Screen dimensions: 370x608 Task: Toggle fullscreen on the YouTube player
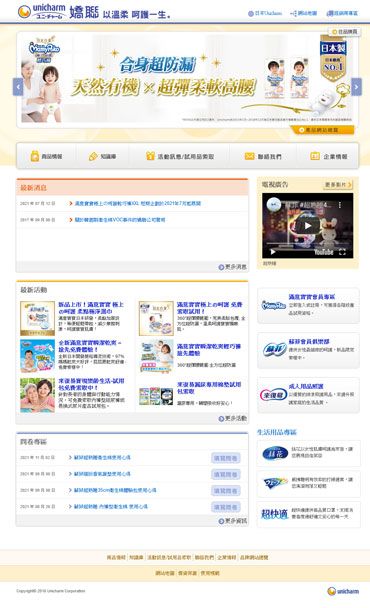[342, 252]
